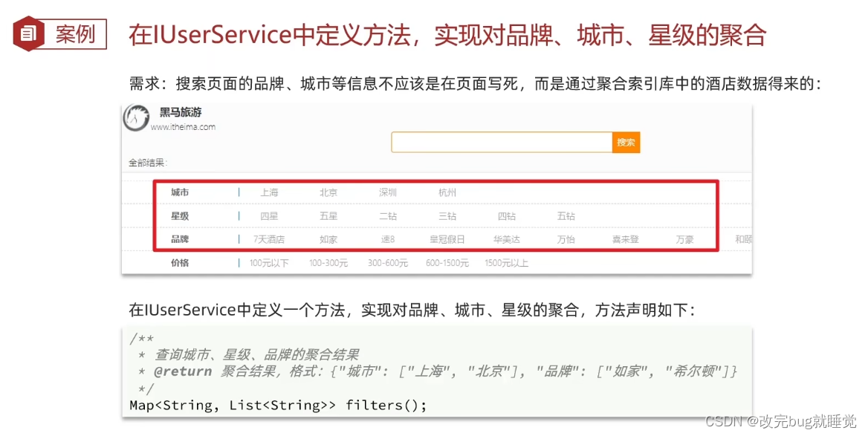Select the 100元以下 price range
The width and height of the screenshot is (868, 436).
[x=270, y=262]
